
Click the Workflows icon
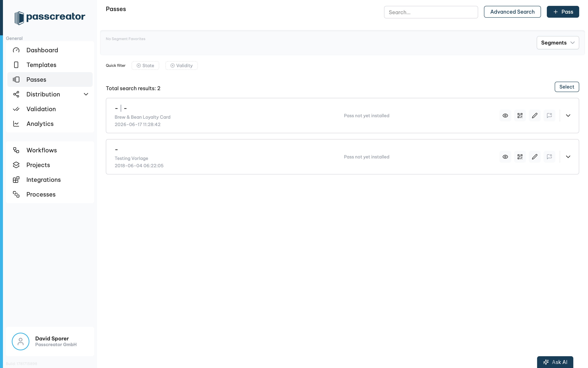click(16, 150)
